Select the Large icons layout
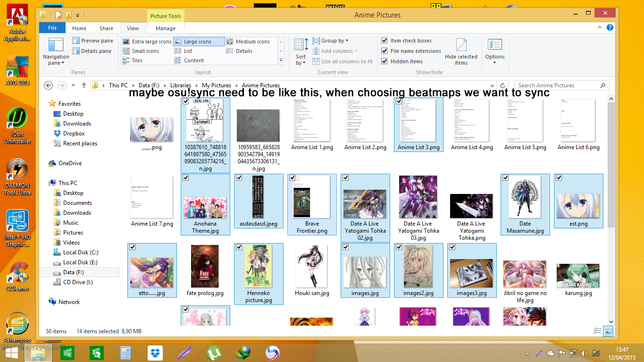The height and width of the screenshot is (362, 644). [199, 42]
